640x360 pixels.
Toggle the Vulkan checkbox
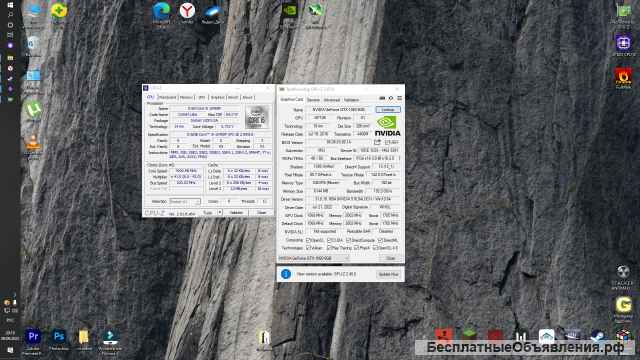308,248
